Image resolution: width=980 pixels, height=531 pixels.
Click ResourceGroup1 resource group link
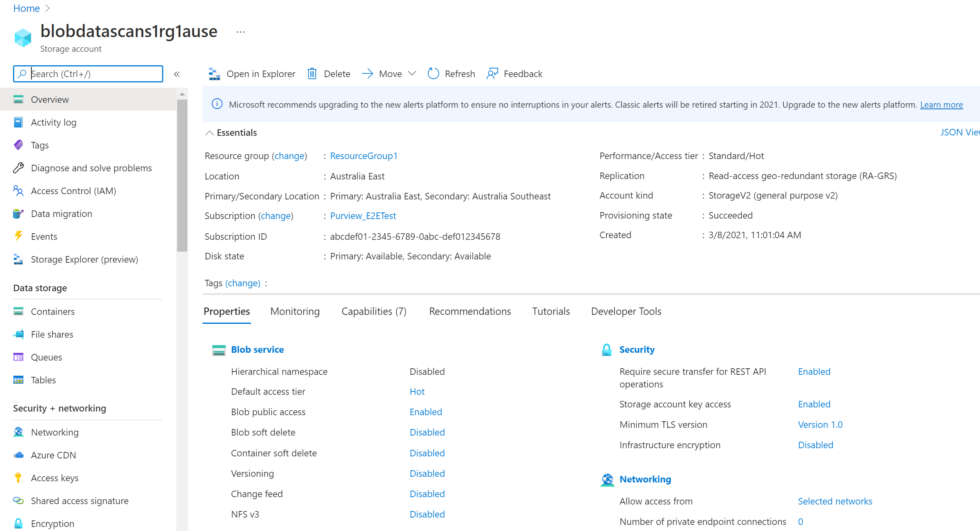364,156
